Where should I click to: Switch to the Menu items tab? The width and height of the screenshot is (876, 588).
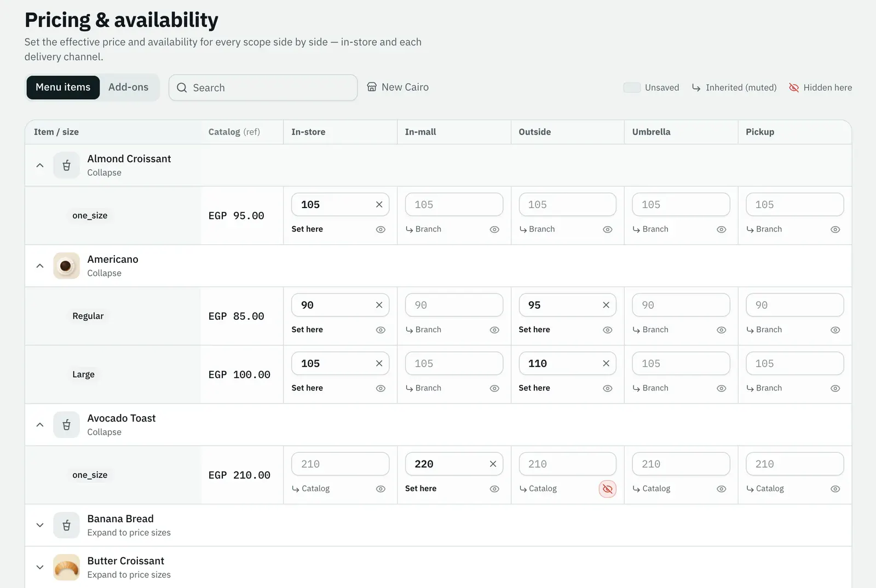pyautogui.click(x=63, y=88)
